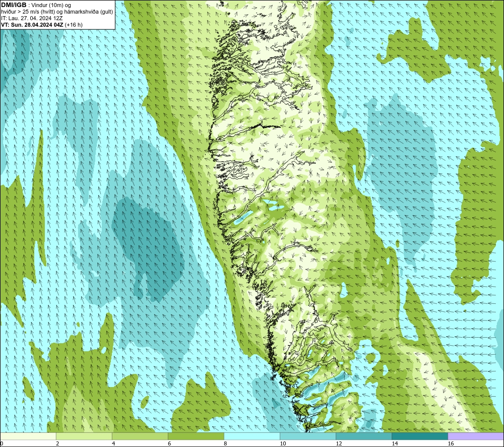Click the legend label '4'

point(113,444)
